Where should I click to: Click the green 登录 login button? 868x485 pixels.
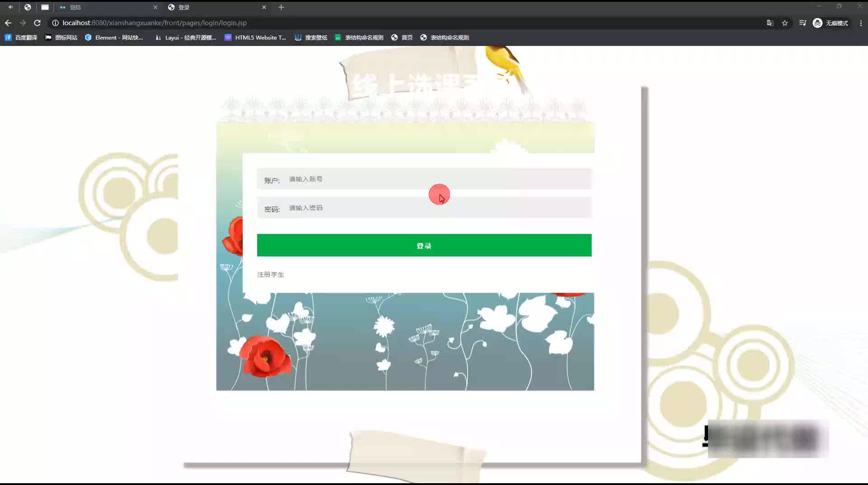[x=424, y=245]
